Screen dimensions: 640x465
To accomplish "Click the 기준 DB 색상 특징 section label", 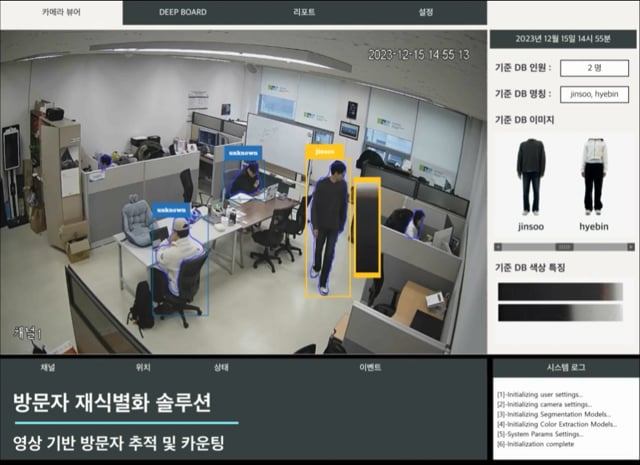I will tap(530, 268).
